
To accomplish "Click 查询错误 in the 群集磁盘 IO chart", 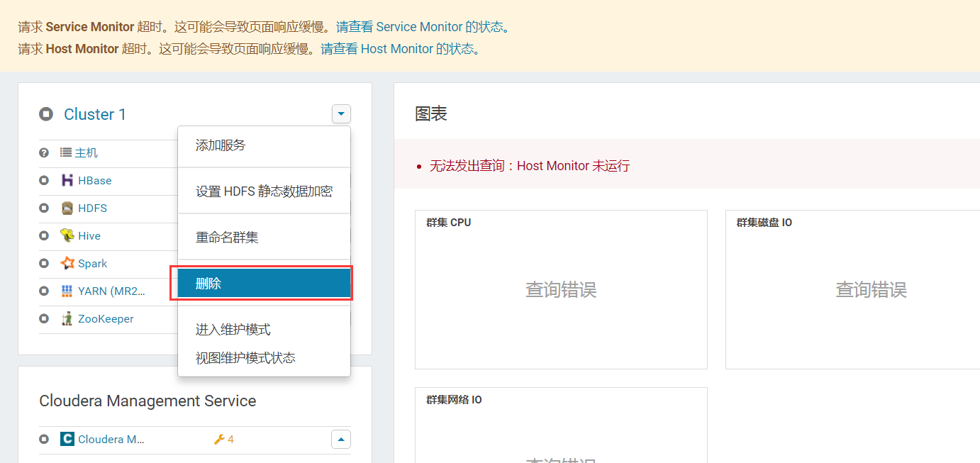I will point(872,289).
